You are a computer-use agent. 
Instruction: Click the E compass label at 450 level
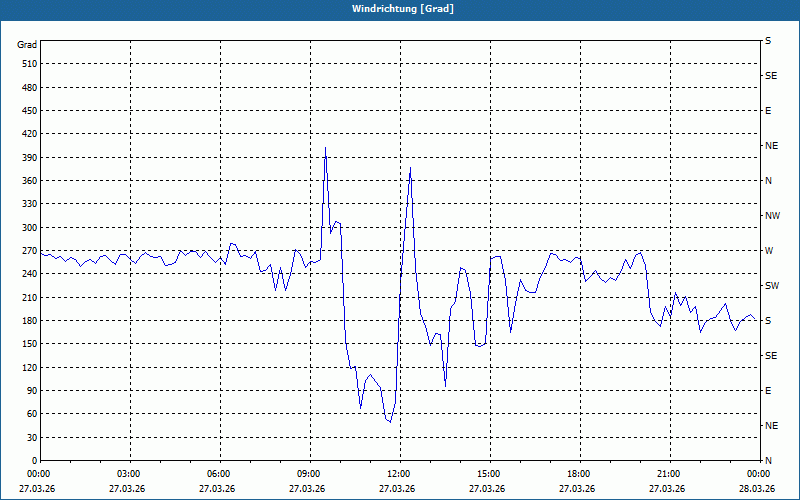click(768, 111)
